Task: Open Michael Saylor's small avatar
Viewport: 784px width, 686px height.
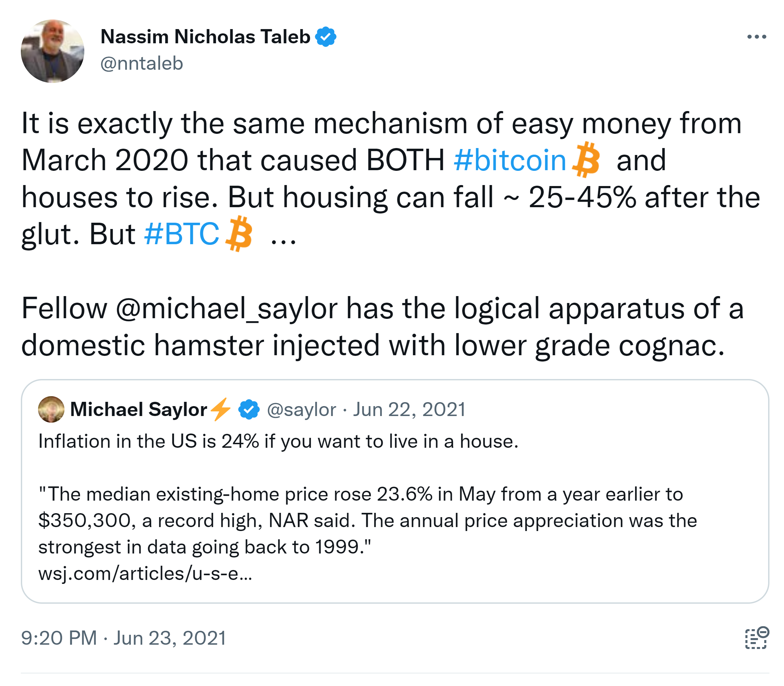Action: tap(51, 409)
